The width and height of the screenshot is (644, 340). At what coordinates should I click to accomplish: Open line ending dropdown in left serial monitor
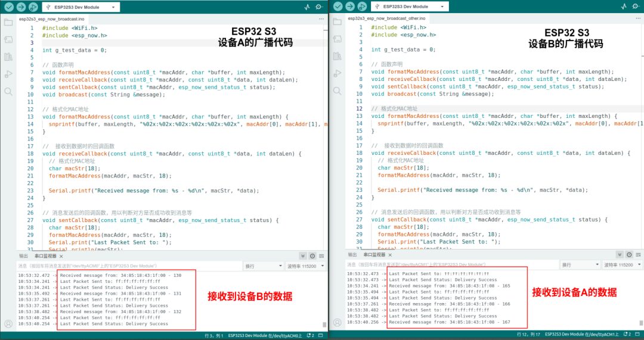pos(263,266)
